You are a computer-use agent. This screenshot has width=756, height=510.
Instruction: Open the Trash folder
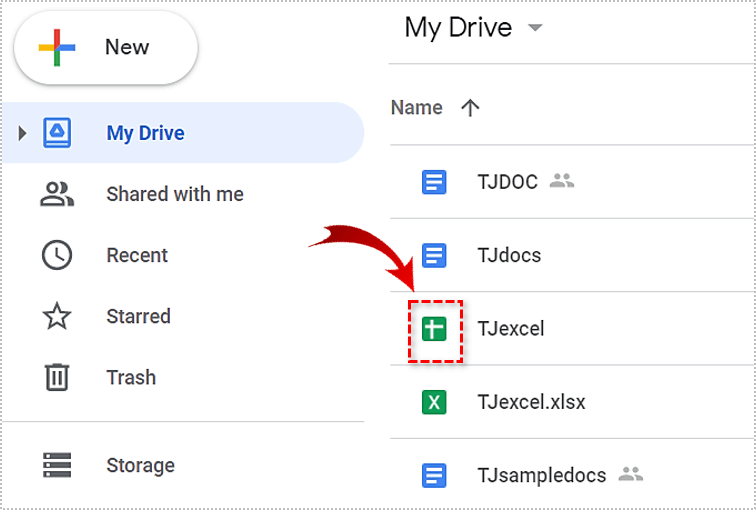pos(131,377)
